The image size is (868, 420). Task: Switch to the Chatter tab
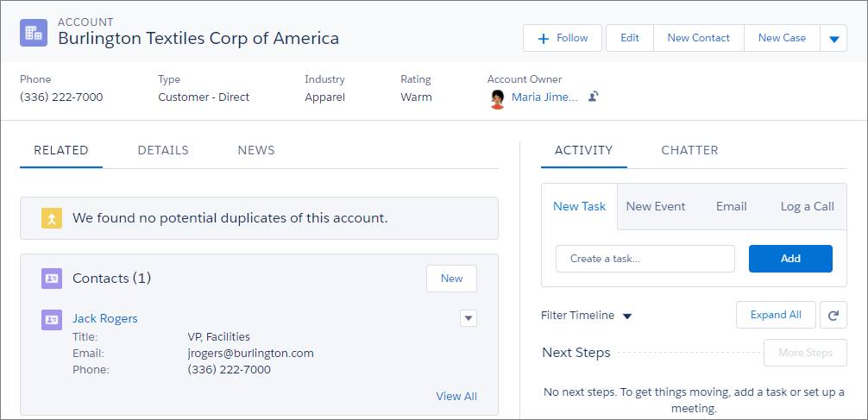(x=689, y=151)
